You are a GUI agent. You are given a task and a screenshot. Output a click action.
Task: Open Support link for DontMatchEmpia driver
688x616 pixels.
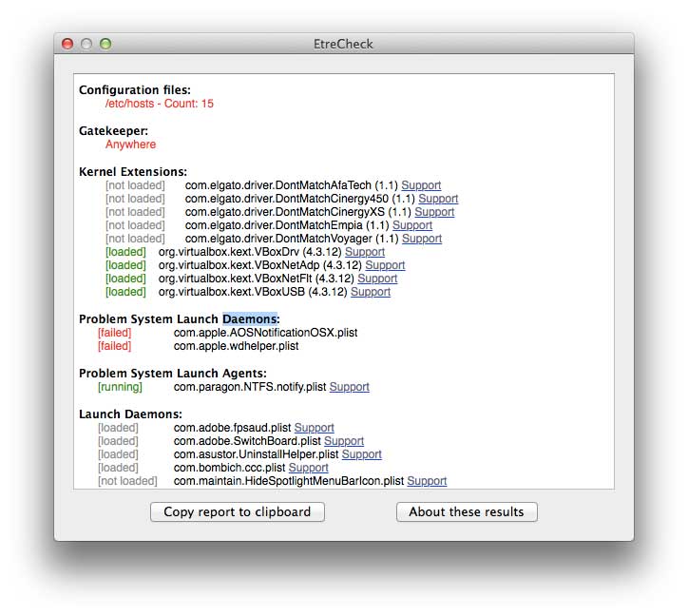pyautogui.click(x=412, y=225)
